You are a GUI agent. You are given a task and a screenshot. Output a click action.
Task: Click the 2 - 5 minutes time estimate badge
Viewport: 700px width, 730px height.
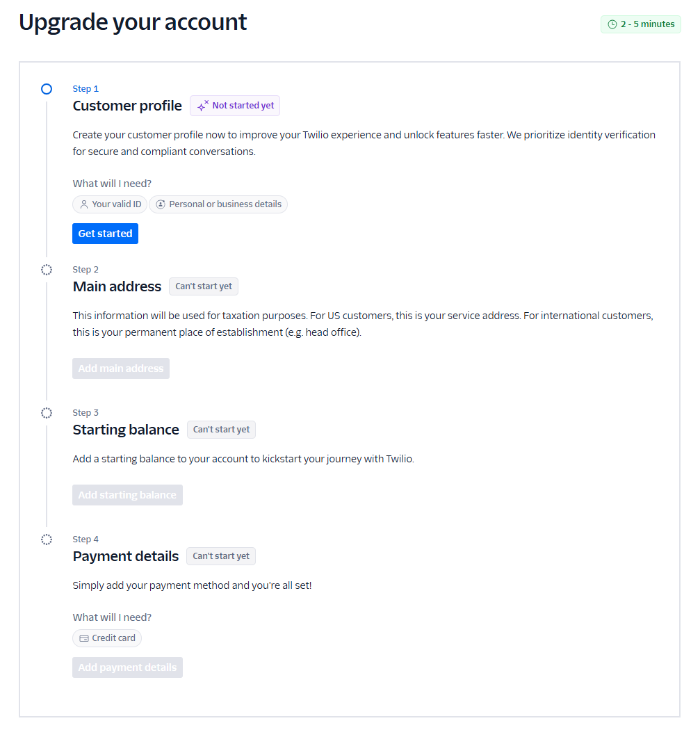click(x=640, y=24)
